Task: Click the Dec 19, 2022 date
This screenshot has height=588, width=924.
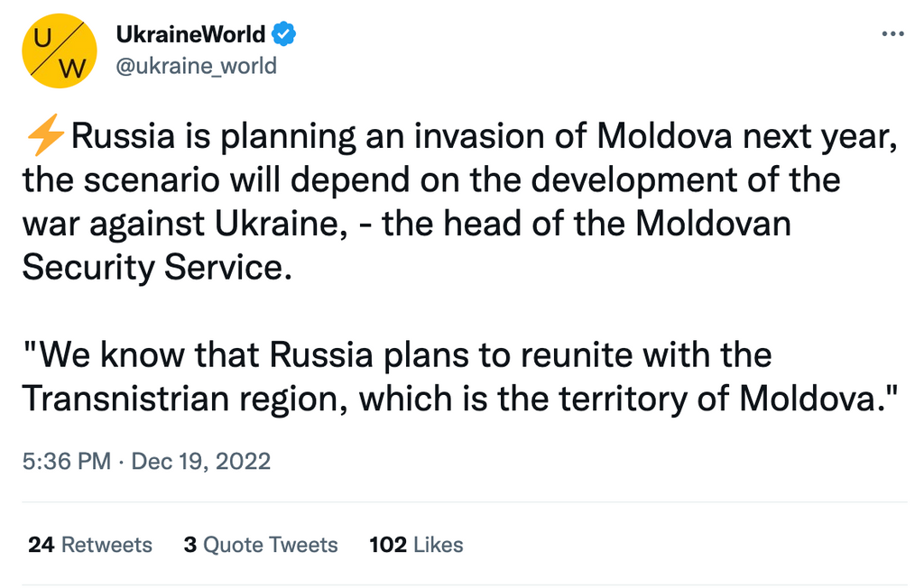Action: tap(201, 461)
